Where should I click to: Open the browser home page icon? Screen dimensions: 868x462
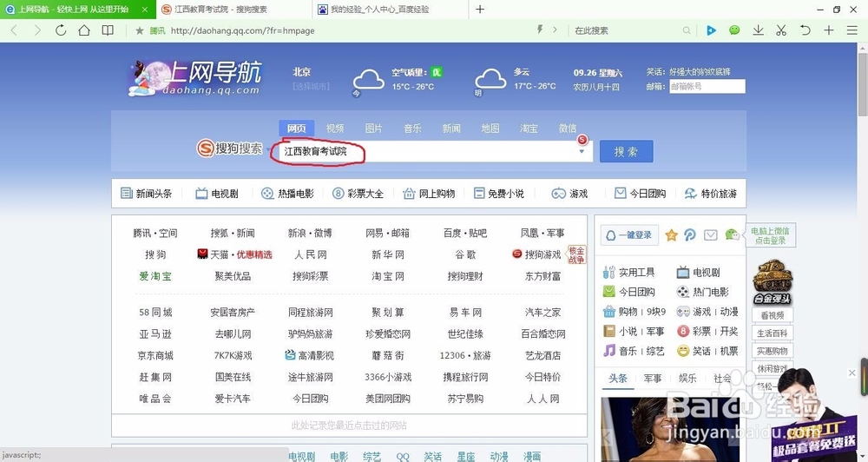pos(84,30)
